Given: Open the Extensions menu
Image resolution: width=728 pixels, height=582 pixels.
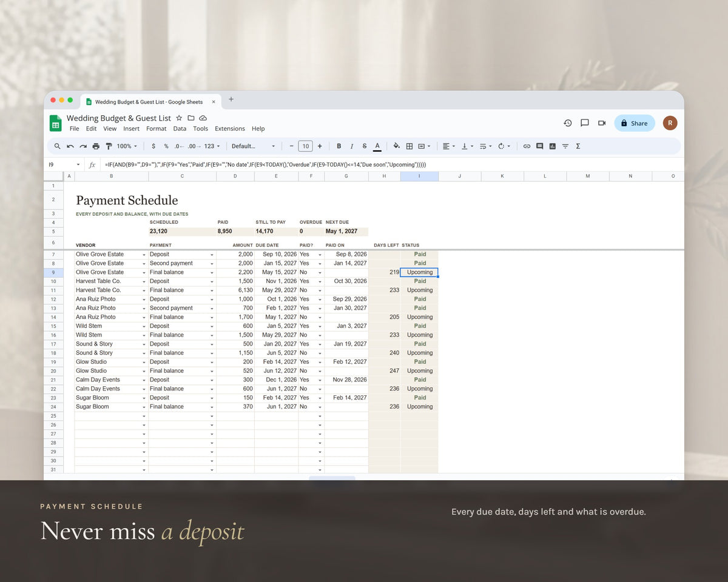Looking at the screenshot, I should (230, 129).
